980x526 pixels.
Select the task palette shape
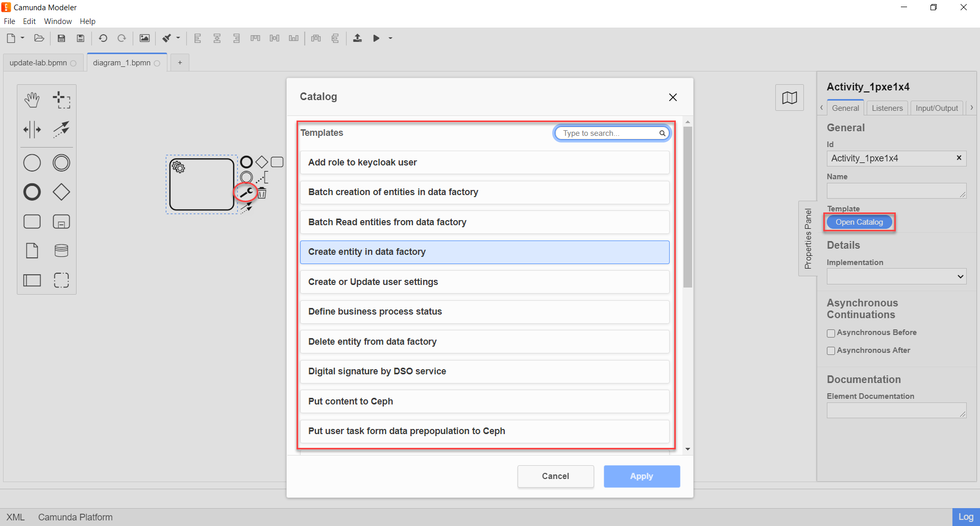[x=32, y=222]
